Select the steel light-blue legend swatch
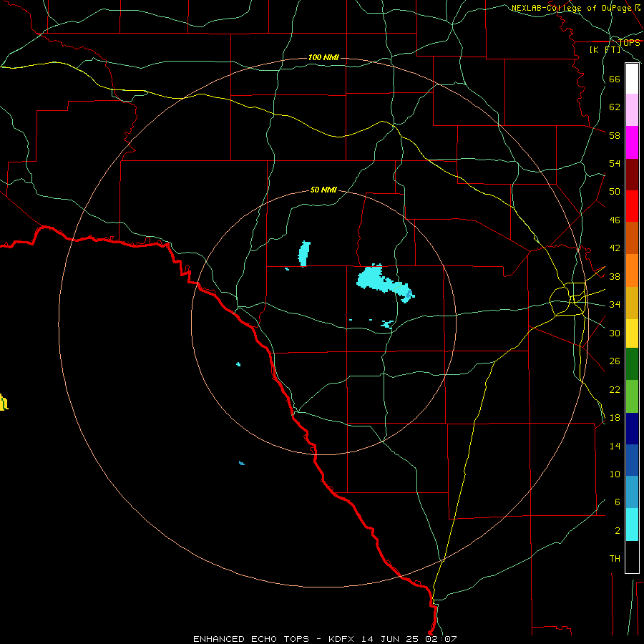This screenshot has height=644, width=644. tap(632, 492)
